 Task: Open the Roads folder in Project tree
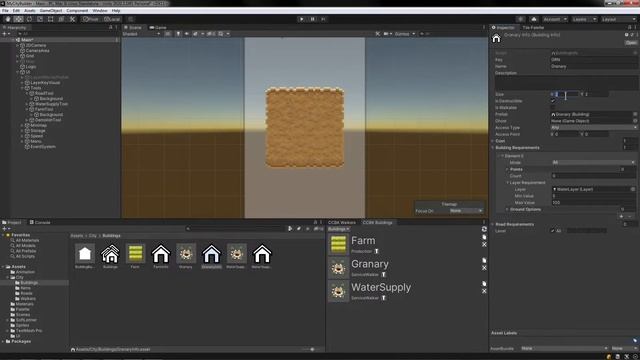(26, 293)
